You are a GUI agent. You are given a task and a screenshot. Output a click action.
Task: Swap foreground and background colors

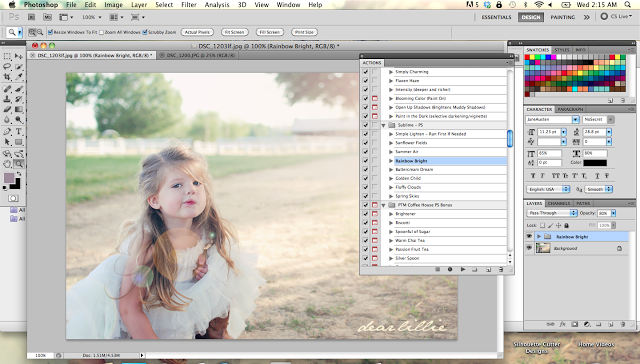(x=19, y=174)
